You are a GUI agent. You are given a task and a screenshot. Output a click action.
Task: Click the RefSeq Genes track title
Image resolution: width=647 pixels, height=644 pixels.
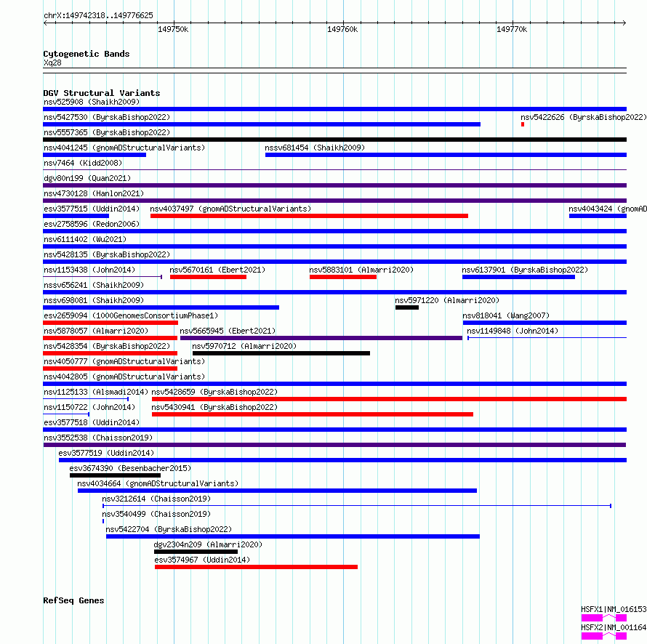(x=73, y=600)
